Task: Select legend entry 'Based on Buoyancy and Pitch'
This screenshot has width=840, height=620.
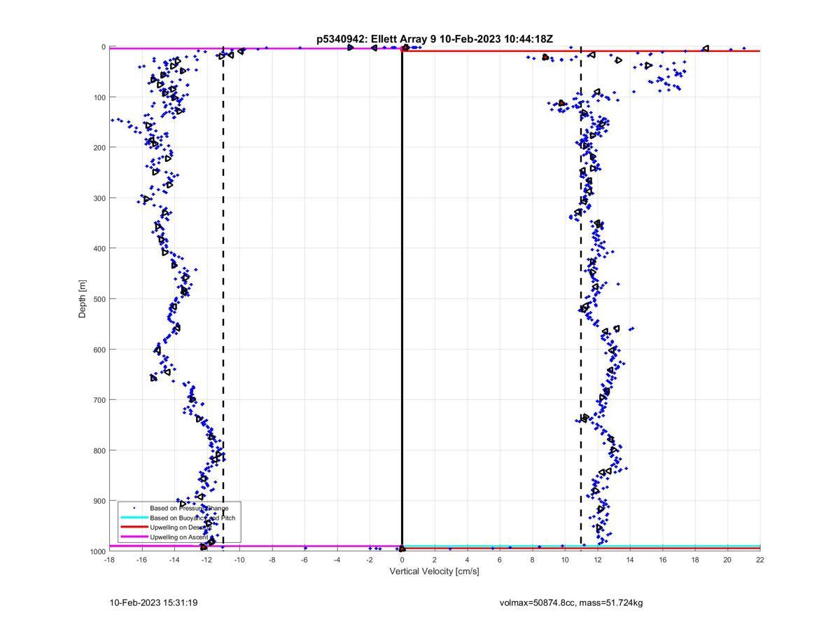Action: pos(192,518)
